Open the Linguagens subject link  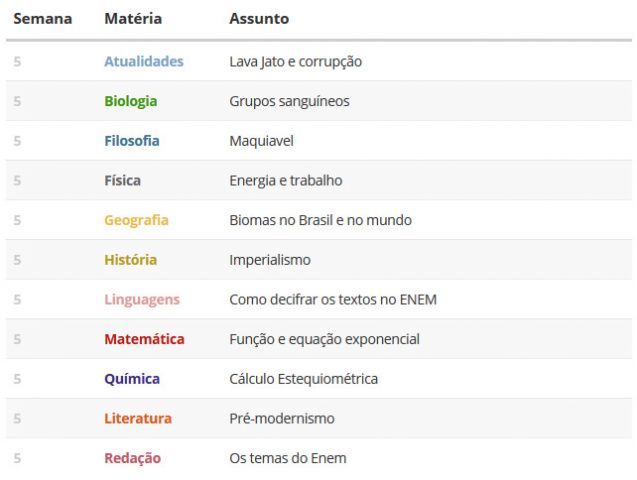142,300
